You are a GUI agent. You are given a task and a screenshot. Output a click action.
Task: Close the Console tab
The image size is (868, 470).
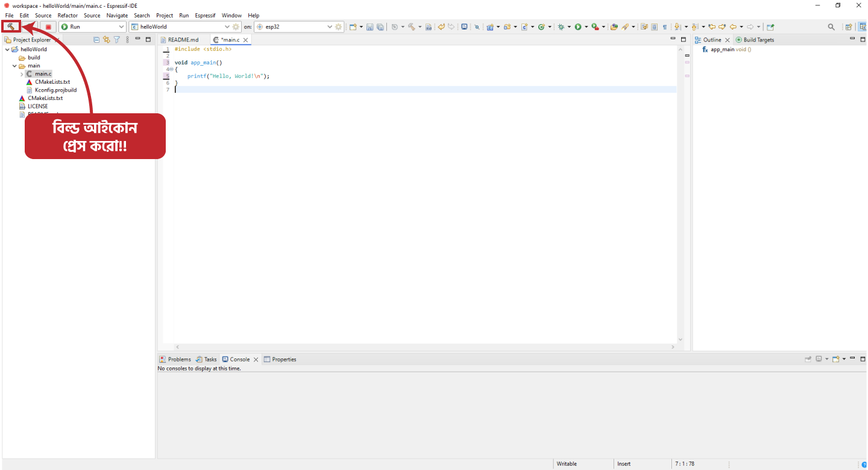256,359
